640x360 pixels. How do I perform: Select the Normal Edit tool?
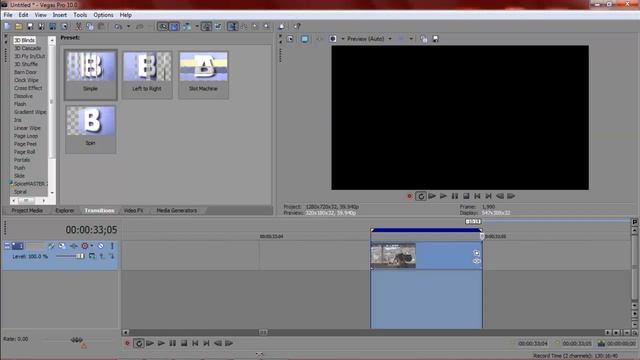click(x=233, y=27)
